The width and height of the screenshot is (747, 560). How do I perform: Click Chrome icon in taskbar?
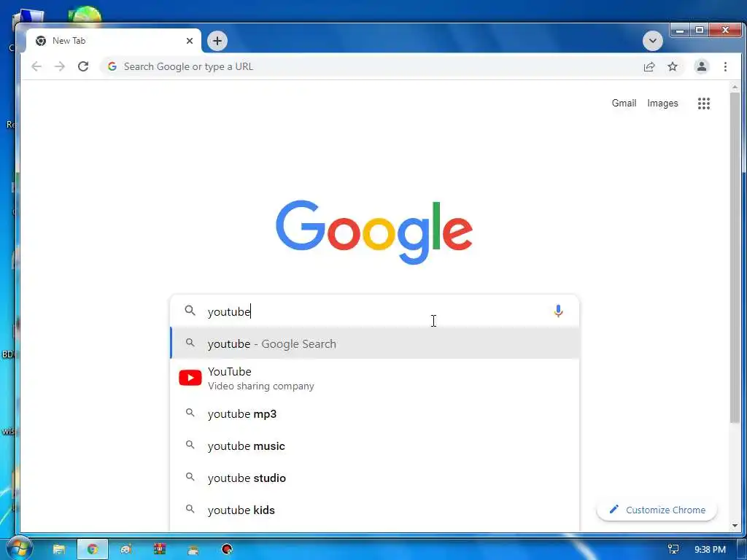[x=93, y=550]
